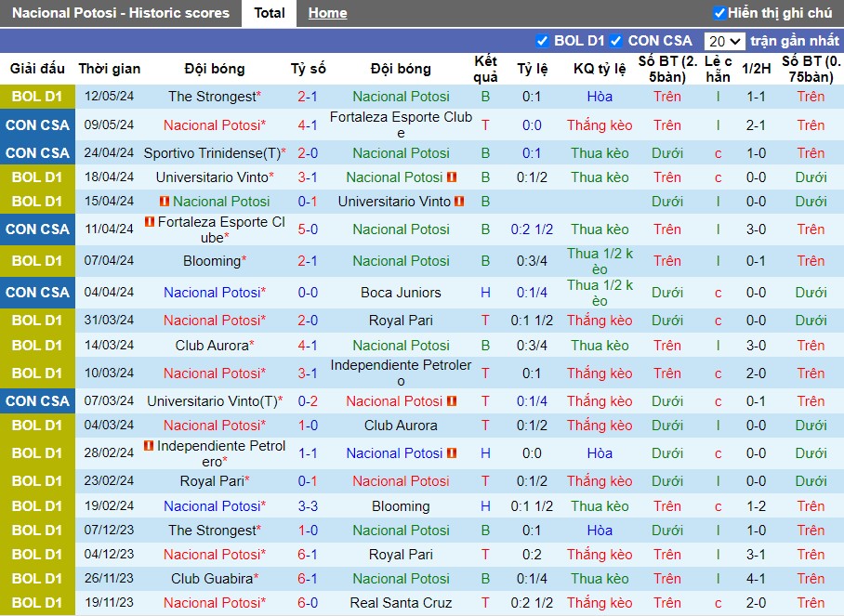This screenshot has width=844, height=616.
Task: Open Real Santa Cruz team link
Action: 401,603
